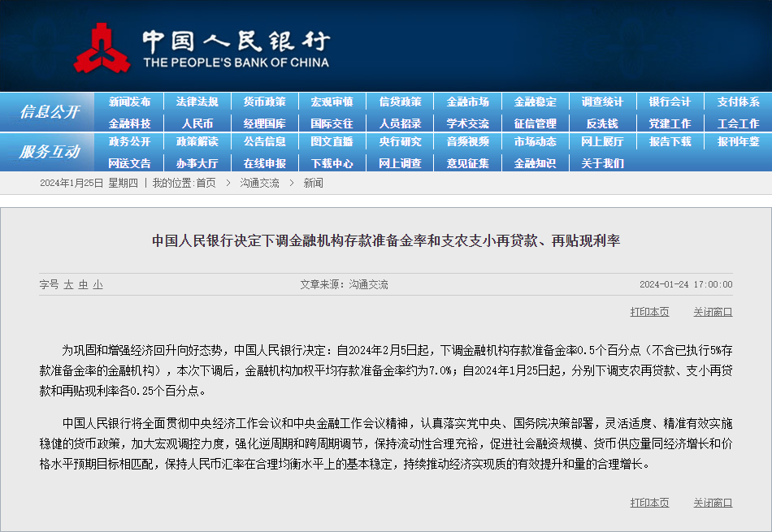Set font size to 小

coord(98,285)
